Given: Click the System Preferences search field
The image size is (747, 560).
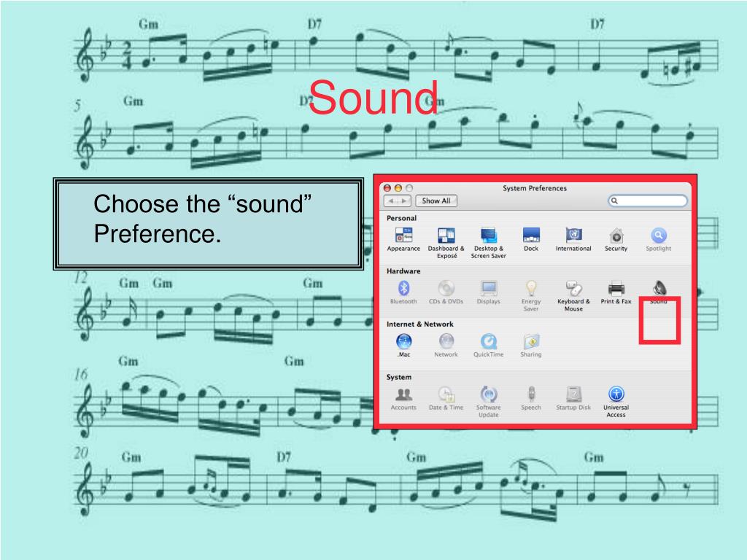Looking at the screenshot, I should pos(649,201).
